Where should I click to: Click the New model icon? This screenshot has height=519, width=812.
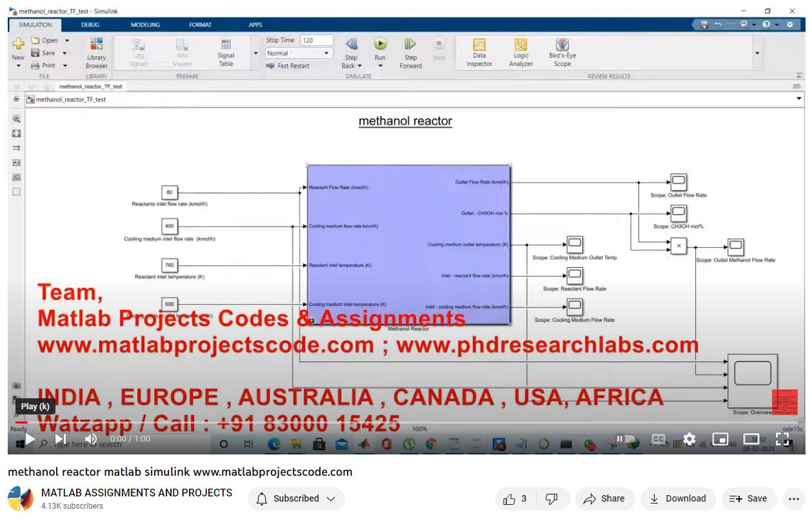18,45
